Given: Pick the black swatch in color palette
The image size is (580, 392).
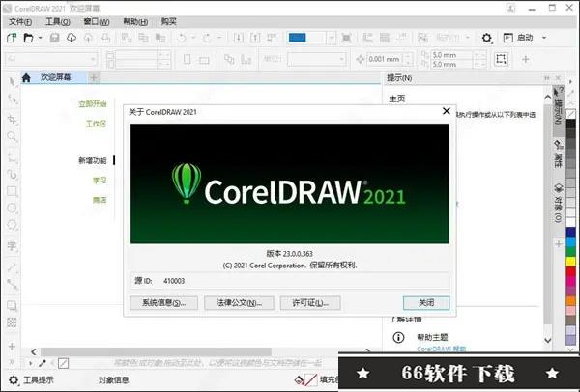Looking at the screenshot, I should [x=571, y=124].
